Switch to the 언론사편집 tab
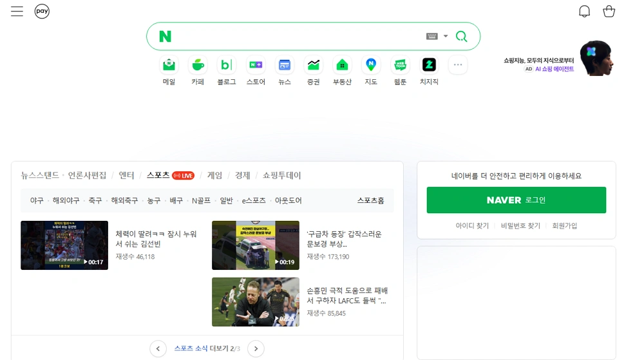 point(87,175)
